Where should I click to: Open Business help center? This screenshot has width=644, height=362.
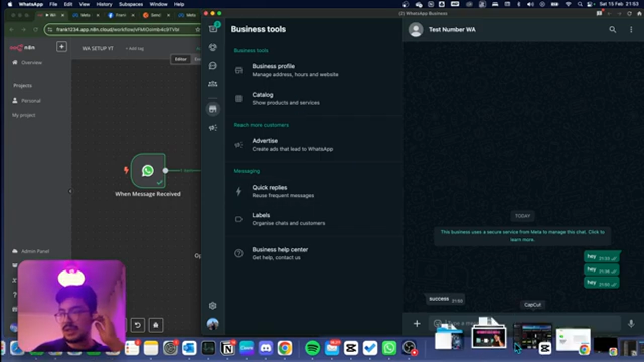[314, 253]
